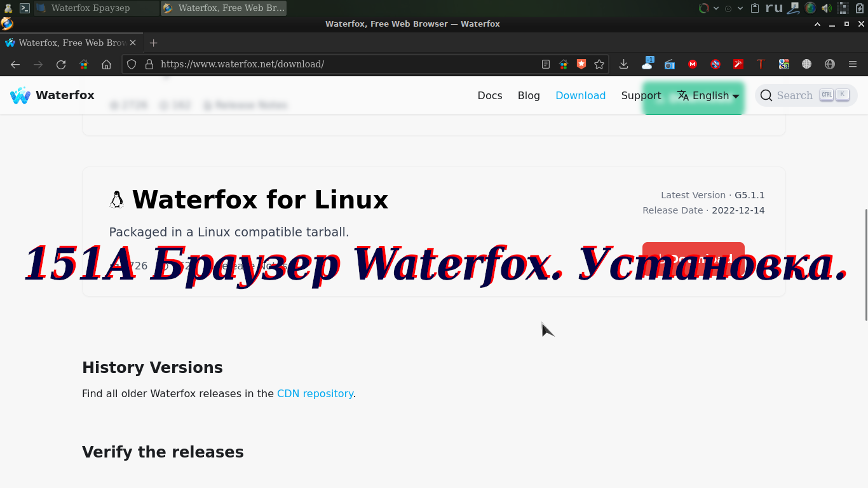Click orange badge star icon in address bar
The height and width of the screenshot is (488, 868).
581,64
